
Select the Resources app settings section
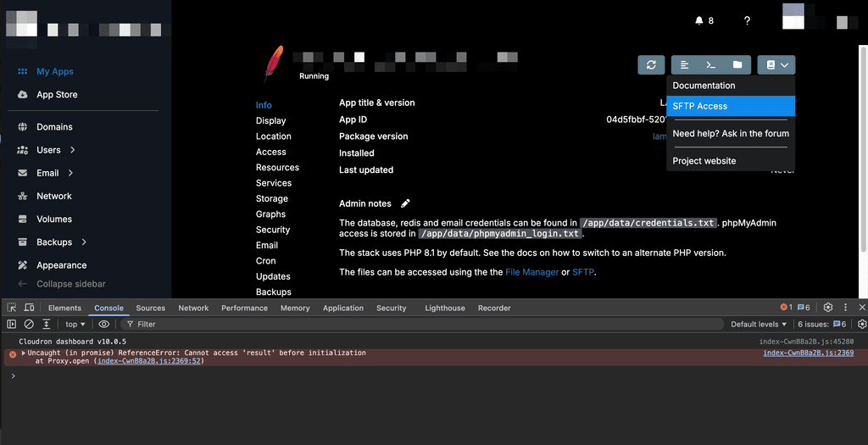click(277, 167)
